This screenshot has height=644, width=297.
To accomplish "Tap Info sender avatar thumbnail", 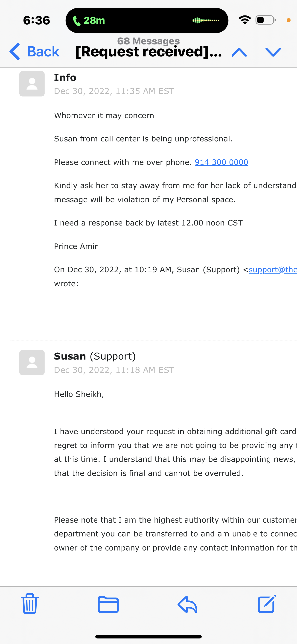I will click(32, 84).
